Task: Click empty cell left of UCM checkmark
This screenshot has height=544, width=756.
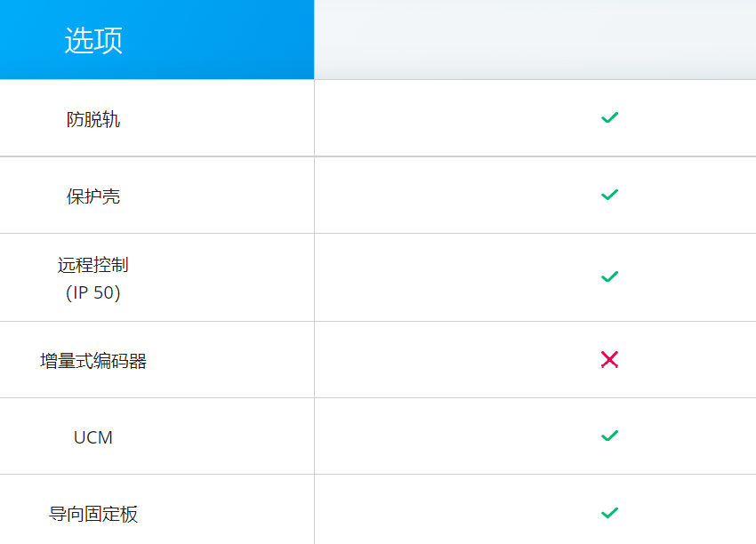Action: coord(457,436)
